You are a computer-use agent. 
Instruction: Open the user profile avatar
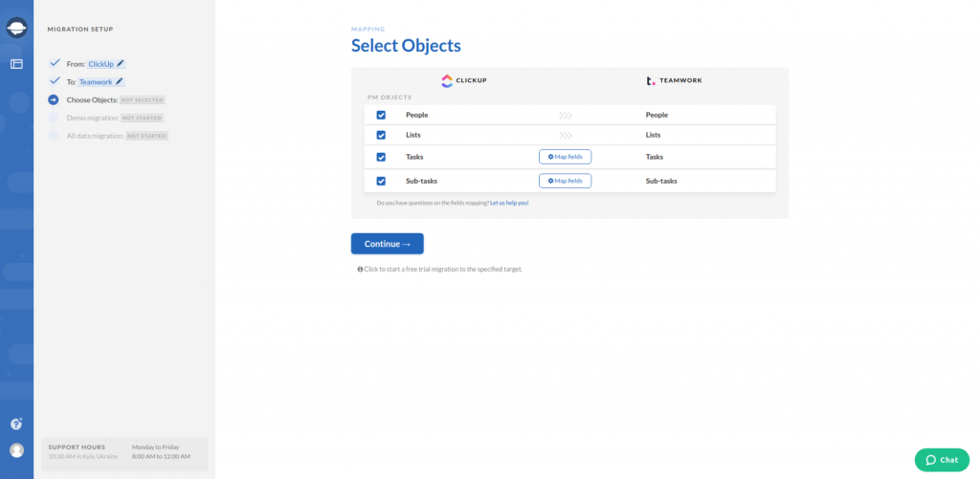point(16,450)
